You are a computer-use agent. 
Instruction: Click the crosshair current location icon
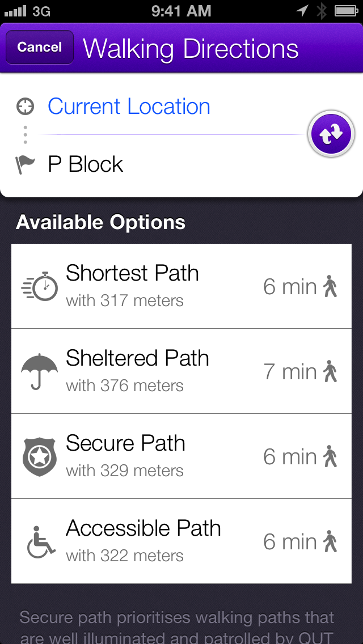[x=26, y=107]
